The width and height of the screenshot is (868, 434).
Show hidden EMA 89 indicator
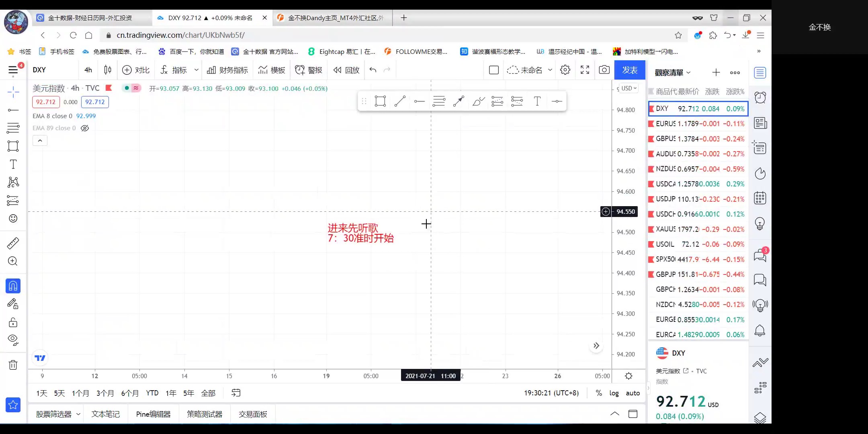point(85,128)
